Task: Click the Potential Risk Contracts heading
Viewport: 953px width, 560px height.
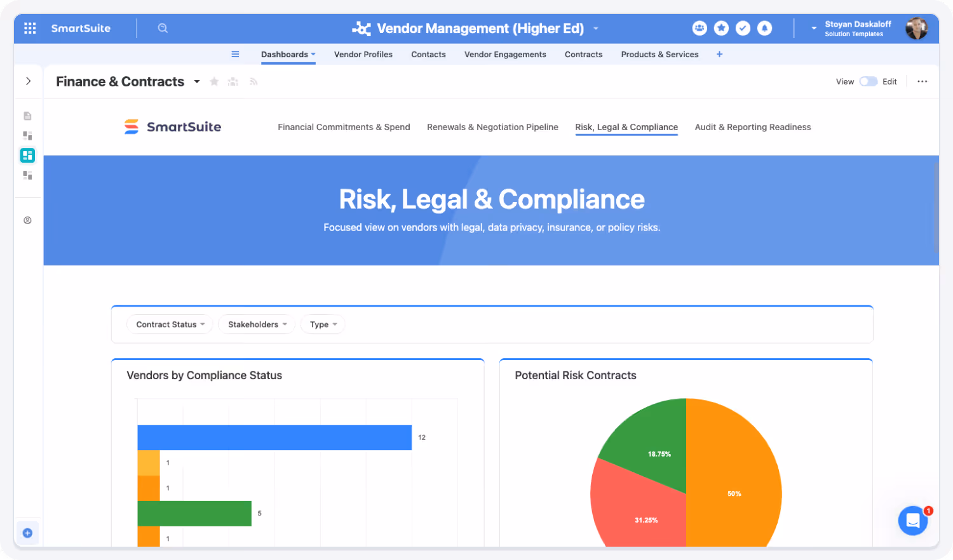Action: pos(575,375)
